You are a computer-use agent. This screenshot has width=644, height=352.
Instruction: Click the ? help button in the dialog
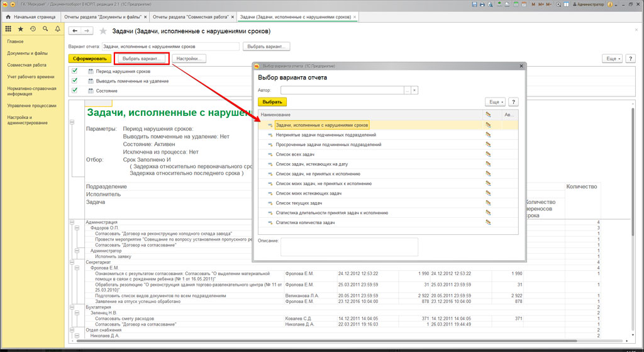point(513,102)
